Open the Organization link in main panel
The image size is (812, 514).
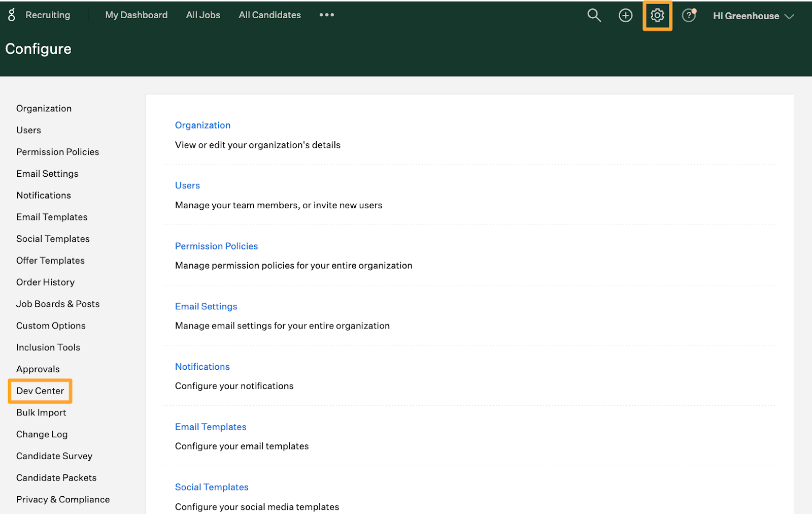point(202,125)
